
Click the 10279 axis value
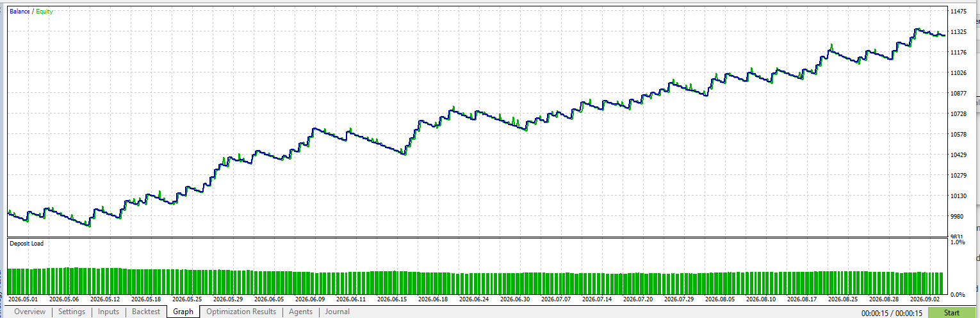tap(958, 175)
